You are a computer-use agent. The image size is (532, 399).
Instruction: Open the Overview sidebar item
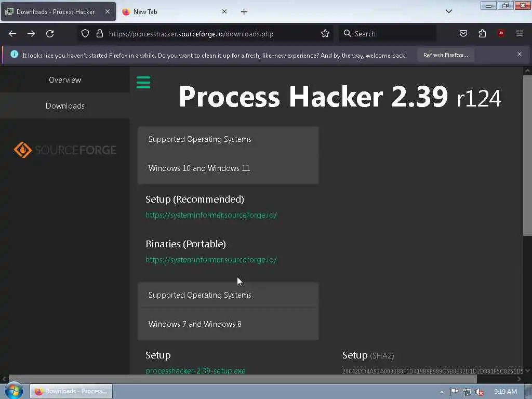pos(65,79)
